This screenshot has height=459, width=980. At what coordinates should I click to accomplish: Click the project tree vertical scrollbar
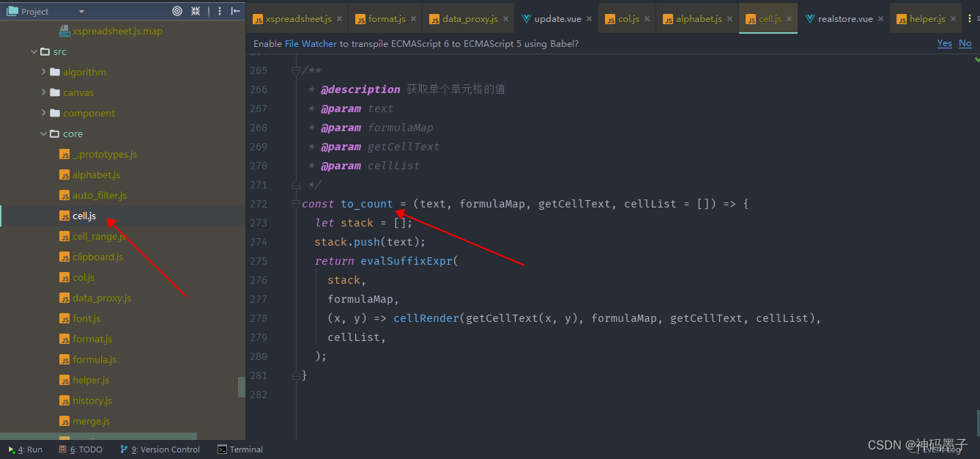pyautogui.click(x=242, y=387)
